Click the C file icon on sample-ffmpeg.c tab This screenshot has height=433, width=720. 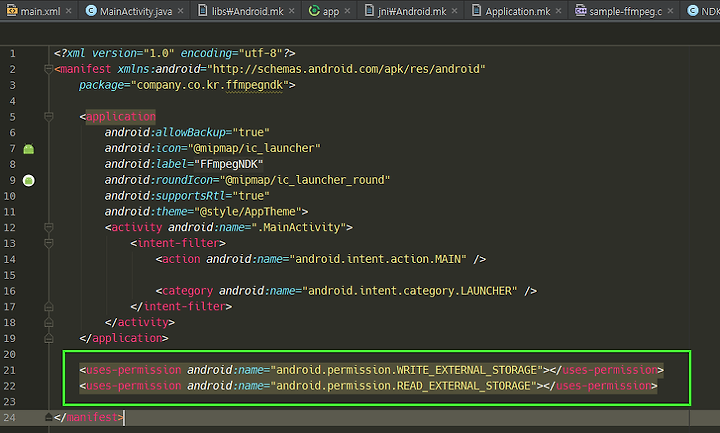pos(581,11)
